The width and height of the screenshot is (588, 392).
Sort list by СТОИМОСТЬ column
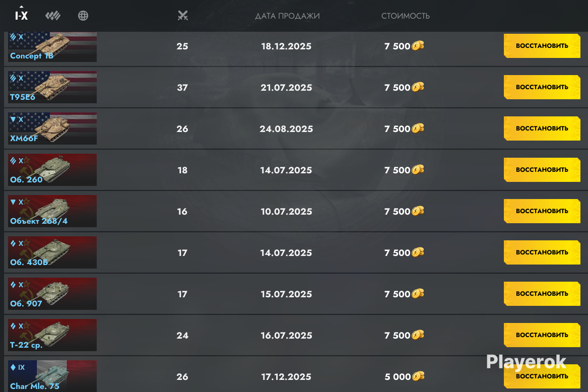click(x=406, y=16)
